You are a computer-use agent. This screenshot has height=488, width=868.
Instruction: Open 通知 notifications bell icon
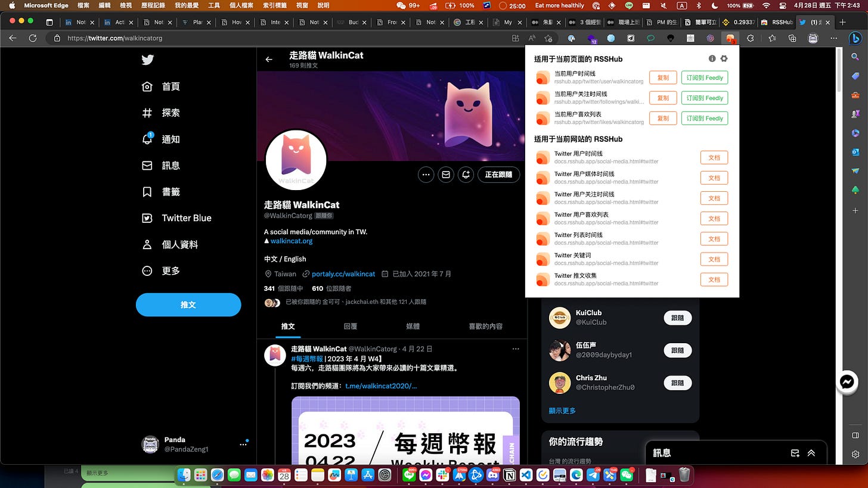tap(147, 139)
